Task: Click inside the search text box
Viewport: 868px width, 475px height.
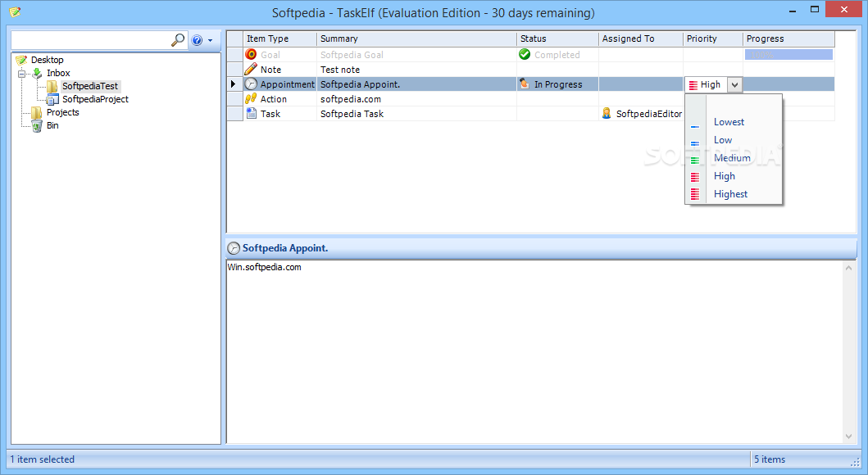Action: click(91, 40)
